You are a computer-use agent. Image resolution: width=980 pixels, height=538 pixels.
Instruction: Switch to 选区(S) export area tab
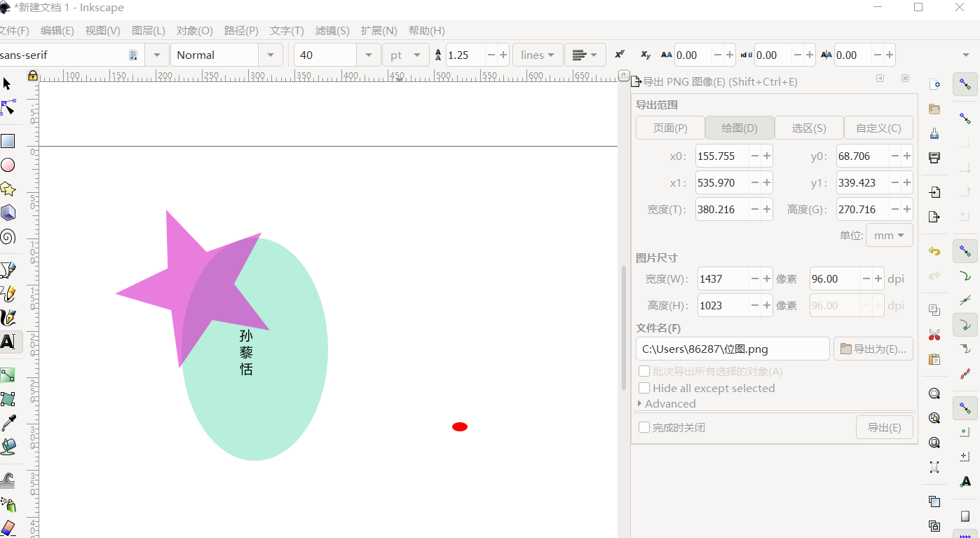click(809, 128)
